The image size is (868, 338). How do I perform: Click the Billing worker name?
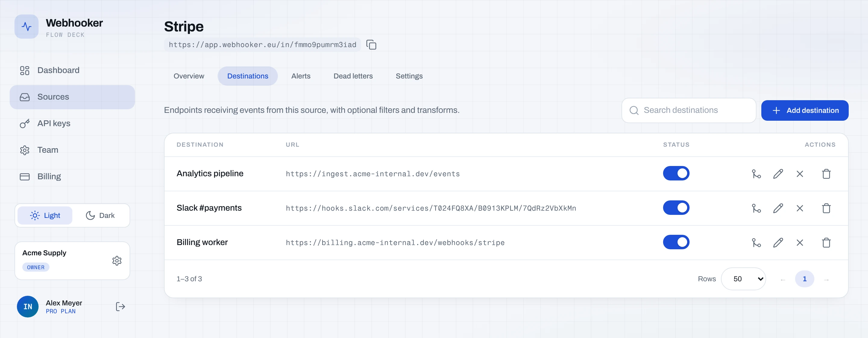tap(202, 242)
